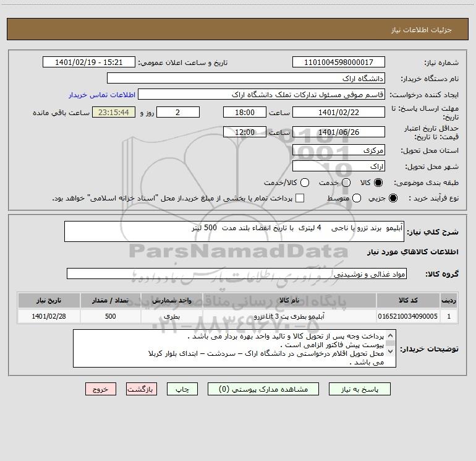Click scroll-up arrow in buyer notes
The height and width of the screenshot is (461, 476).
click(391, 336)
